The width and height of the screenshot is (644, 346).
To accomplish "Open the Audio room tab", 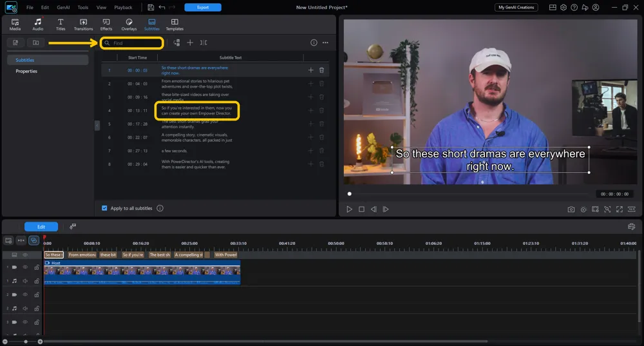I will pos(38,24).
